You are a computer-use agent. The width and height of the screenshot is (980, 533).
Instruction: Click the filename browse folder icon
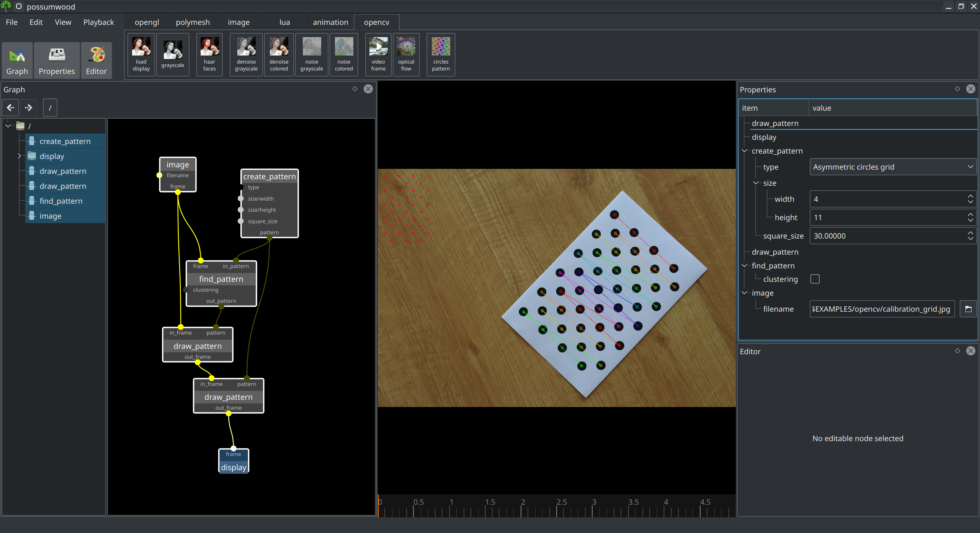tap(968, 309)
